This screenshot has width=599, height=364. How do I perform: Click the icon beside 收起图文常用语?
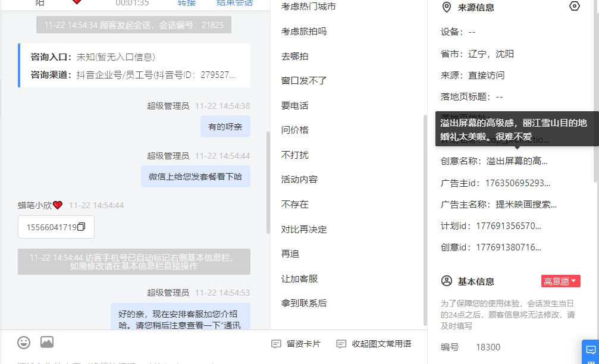click(341, 344)
